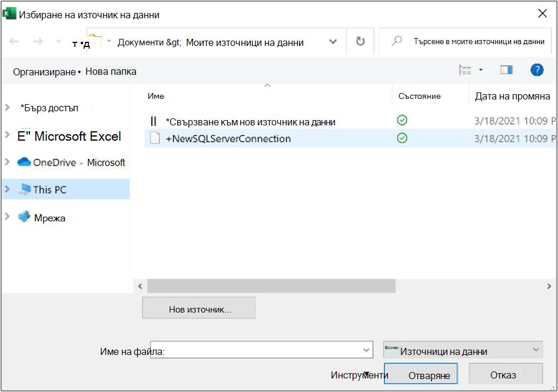The height and width of the screenshot is (392, 558).
Task: Select the NewSQLServerConnection file icon
Action: 154,138
